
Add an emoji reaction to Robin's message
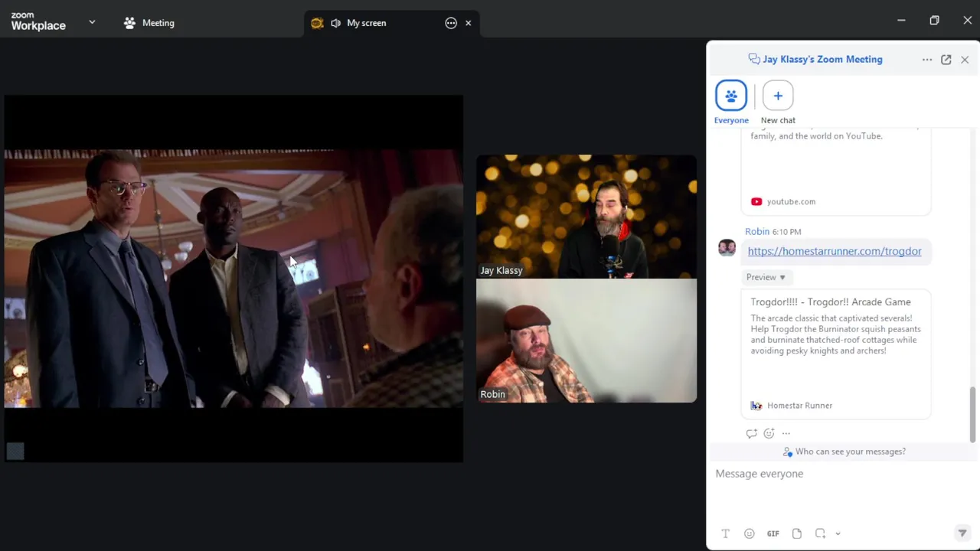tap(769, 433)
